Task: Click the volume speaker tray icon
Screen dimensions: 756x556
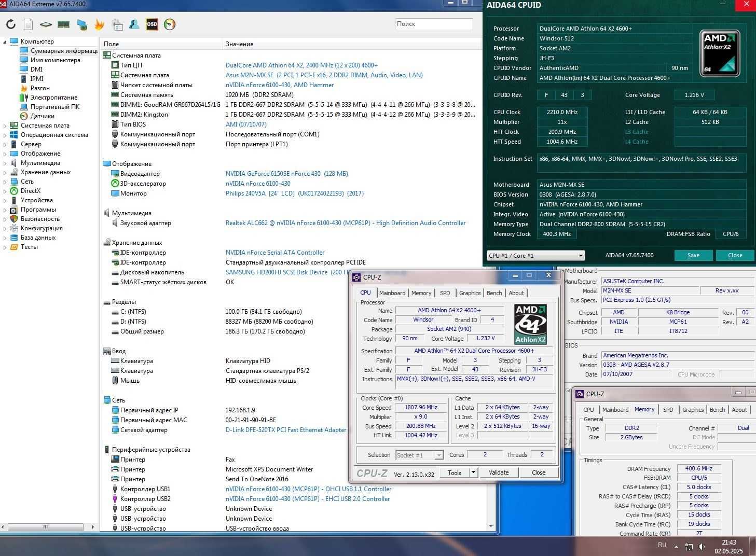Action: 702,547
